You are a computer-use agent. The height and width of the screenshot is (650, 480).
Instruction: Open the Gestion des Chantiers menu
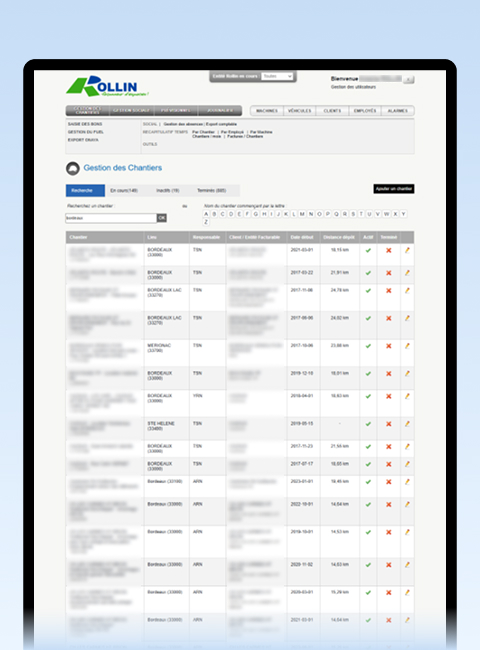point(88,111)
